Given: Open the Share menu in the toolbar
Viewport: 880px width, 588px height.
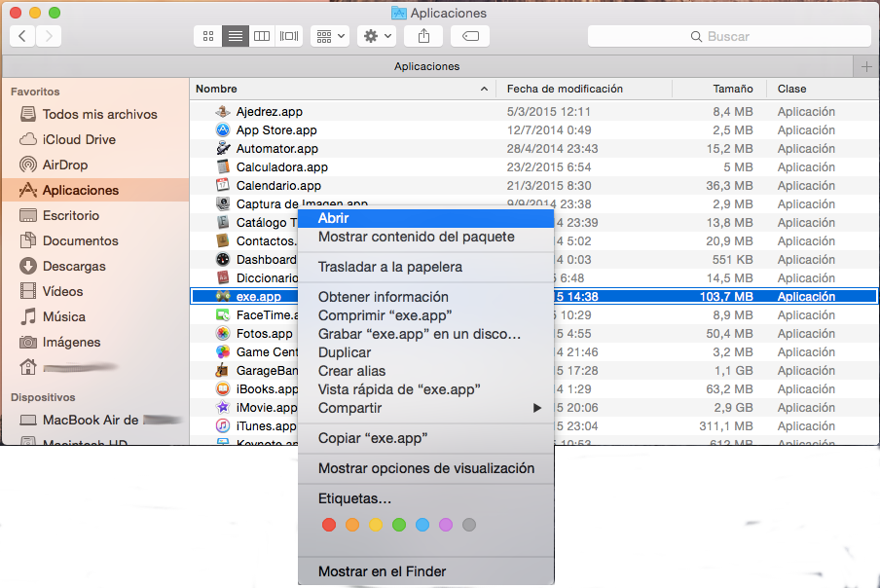Looking at the screenshot, I should click(422, 36).
